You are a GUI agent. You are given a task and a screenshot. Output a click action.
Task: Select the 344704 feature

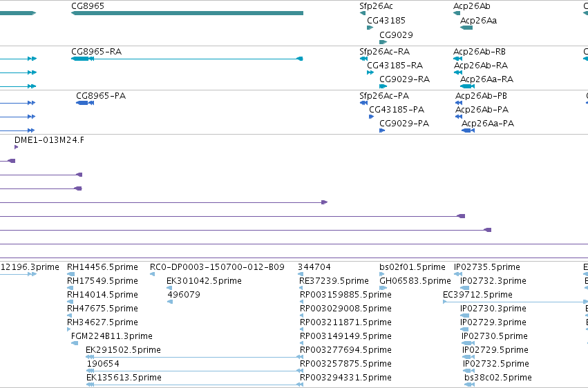tap(300, 274)
